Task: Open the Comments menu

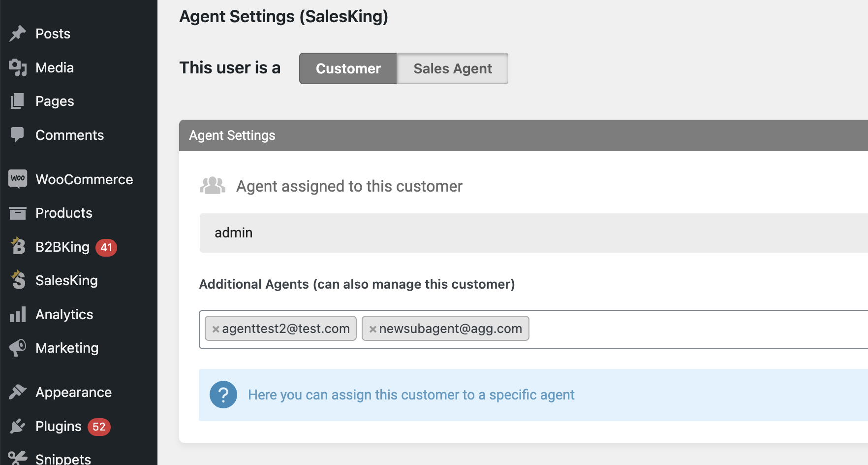Action: click(x=69, y=135)
